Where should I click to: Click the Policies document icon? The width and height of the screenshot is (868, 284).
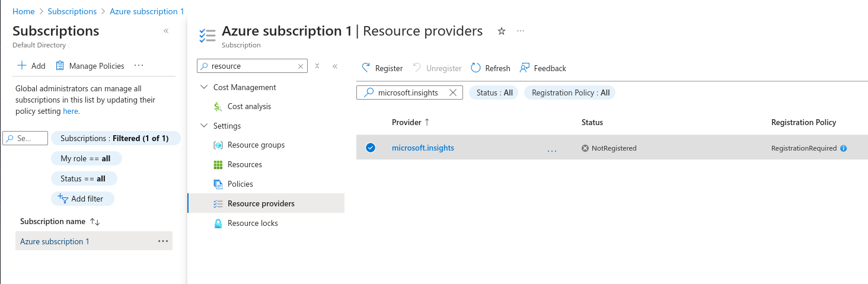pos(218,184)
